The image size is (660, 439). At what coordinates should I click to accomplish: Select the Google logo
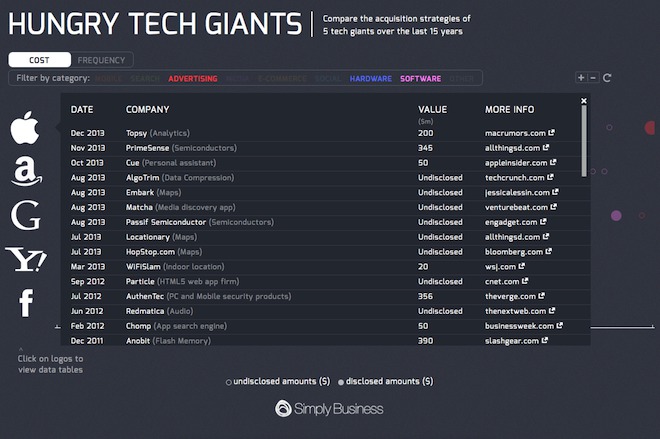(26, 215)
